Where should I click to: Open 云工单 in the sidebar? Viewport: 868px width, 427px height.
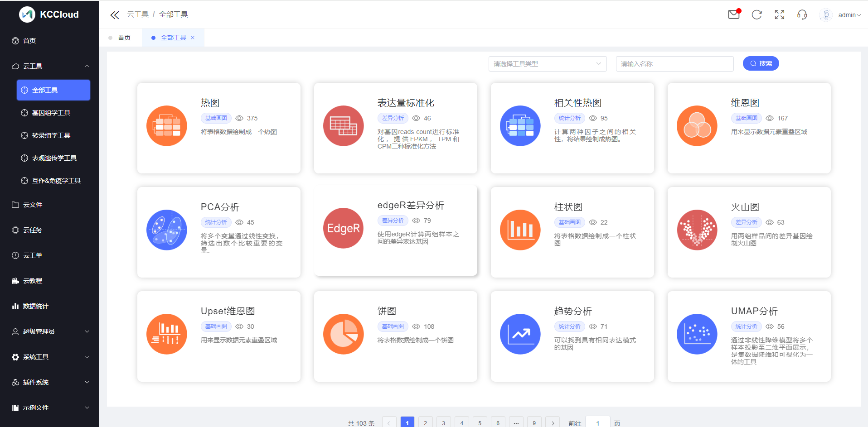(x=49, y=255)
